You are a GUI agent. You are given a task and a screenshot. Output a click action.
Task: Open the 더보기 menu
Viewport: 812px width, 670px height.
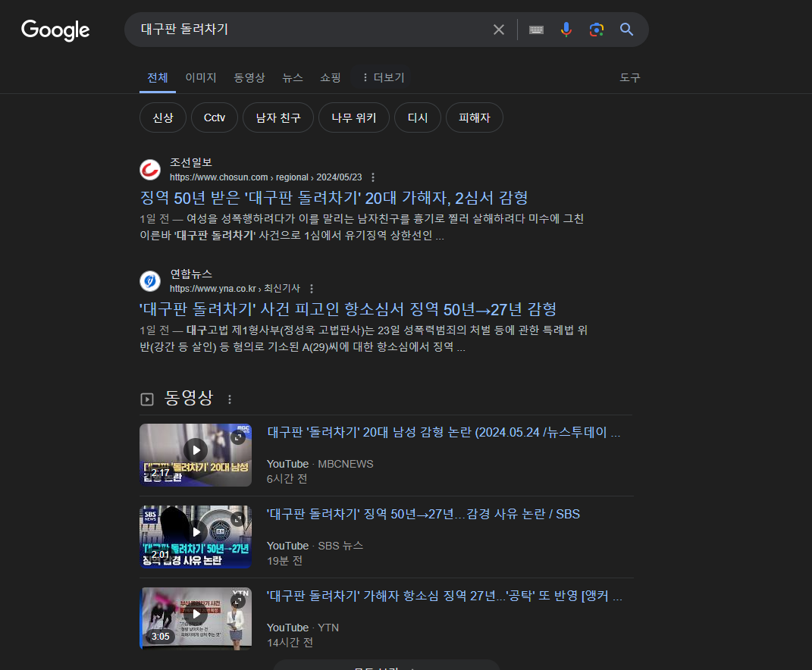pyautogui.click(x=383, y=77)
